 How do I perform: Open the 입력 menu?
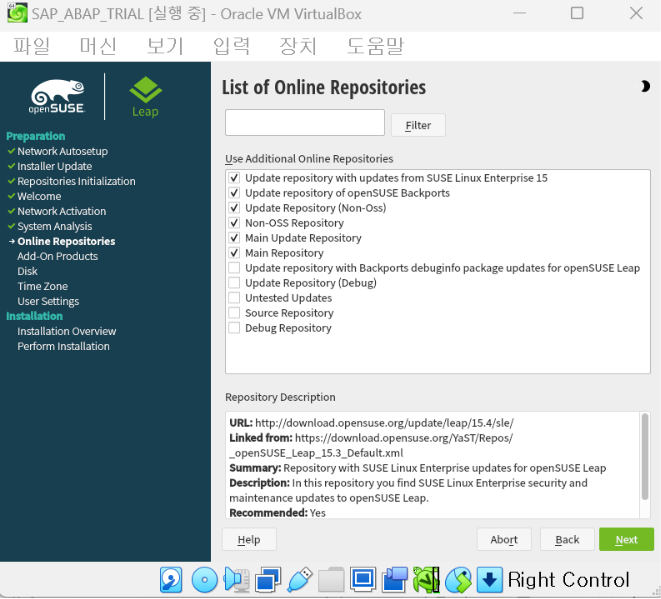(x=231, y=46)
